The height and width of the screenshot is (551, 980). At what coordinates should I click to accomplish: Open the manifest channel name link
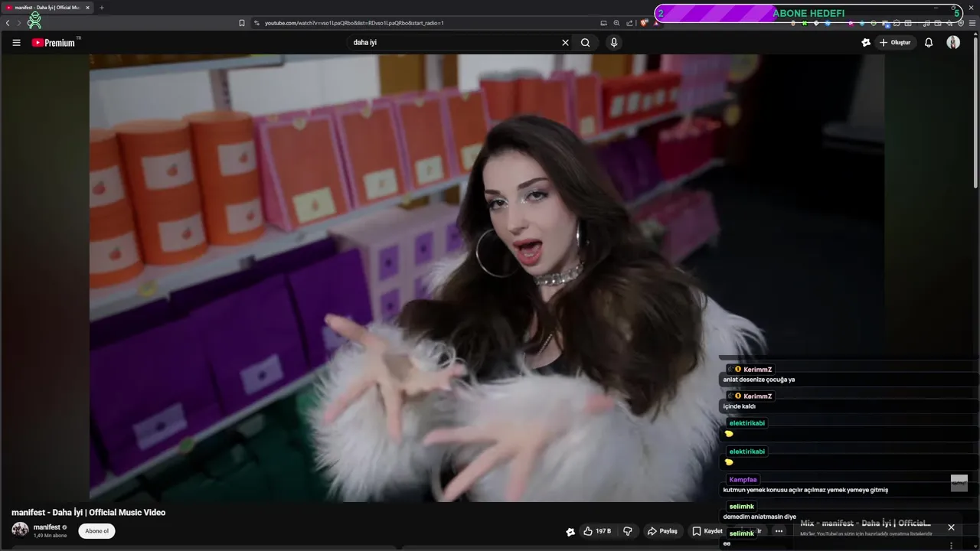click(x=47, y=527)
